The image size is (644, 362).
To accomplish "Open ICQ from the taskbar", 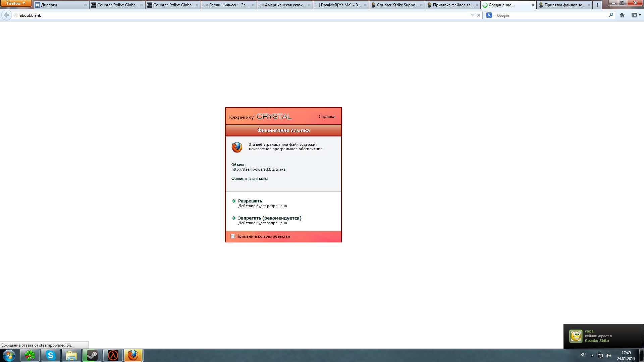I will 30,355.
